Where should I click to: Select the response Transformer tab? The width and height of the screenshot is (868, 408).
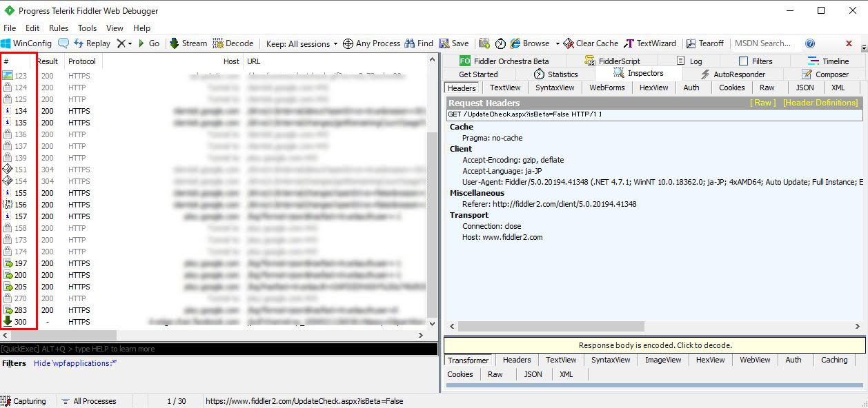tap(468, 360)
